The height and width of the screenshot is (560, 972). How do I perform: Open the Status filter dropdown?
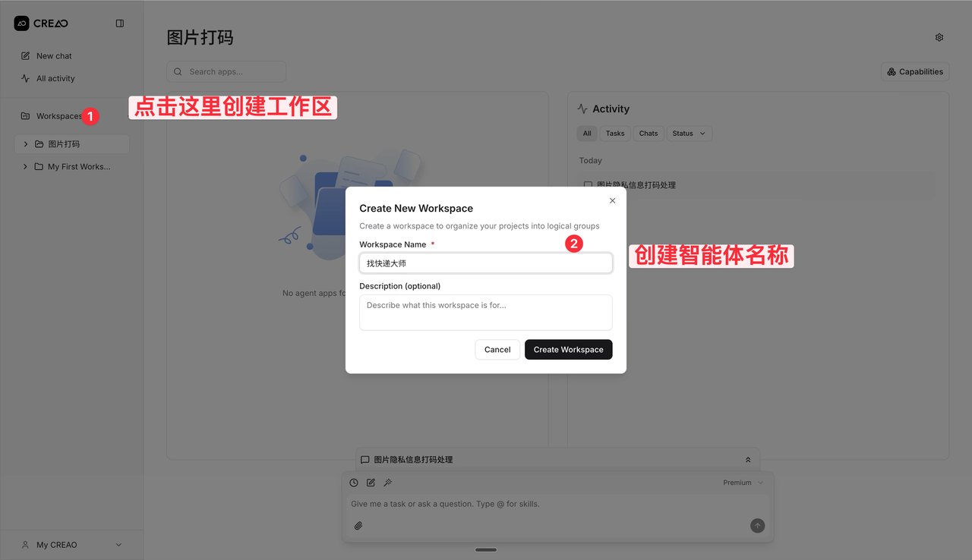coord(689,134)
